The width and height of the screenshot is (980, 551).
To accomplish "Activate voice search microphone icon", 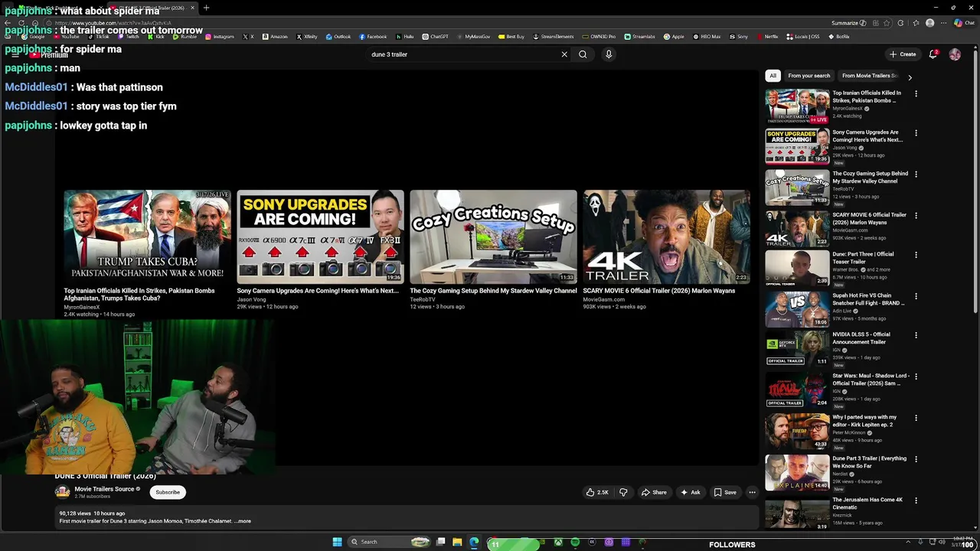I will (x=609, y=54).
